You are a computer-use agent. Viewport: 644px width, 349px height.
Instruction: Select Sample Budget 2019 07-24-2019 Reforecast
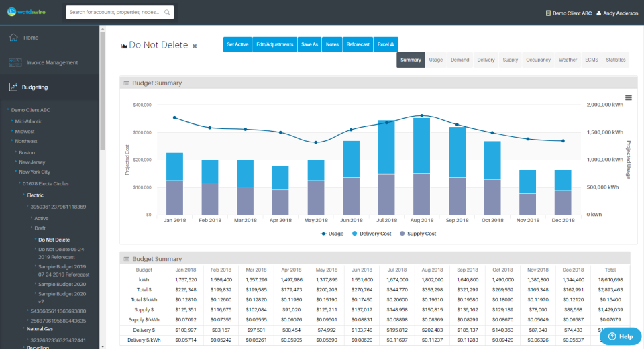64,270
